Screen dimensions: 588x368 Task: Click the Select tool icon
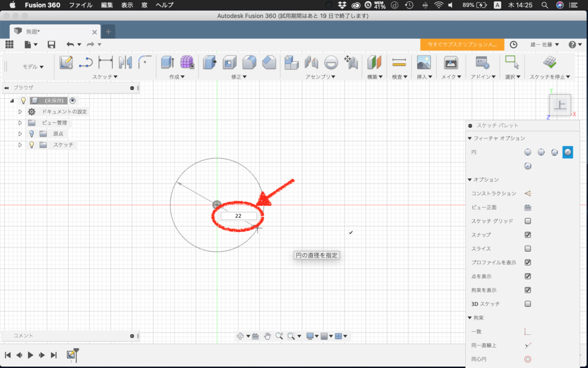[x=512, y=62]
